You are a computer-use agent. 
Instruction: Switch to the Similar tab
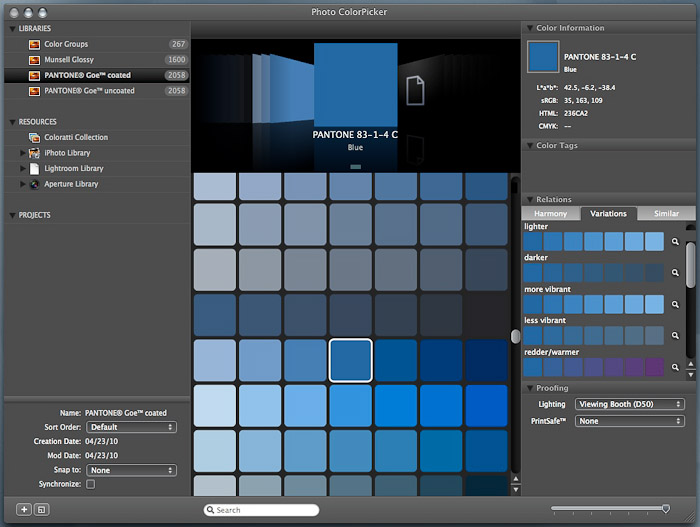tap(665, 214)
